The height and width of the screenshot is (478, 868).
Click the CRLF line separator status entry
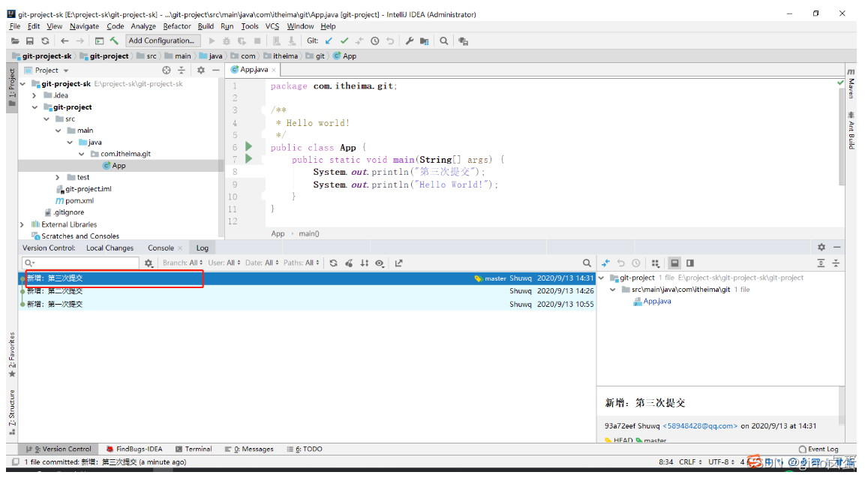[690, 462]
